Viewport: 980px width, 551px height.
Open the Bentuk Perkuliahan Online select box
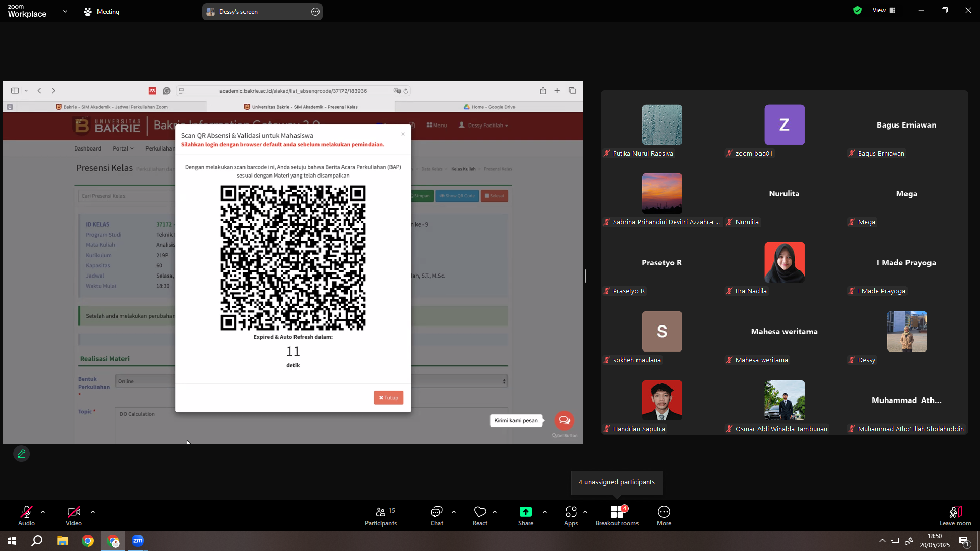[x=311, y=381]
